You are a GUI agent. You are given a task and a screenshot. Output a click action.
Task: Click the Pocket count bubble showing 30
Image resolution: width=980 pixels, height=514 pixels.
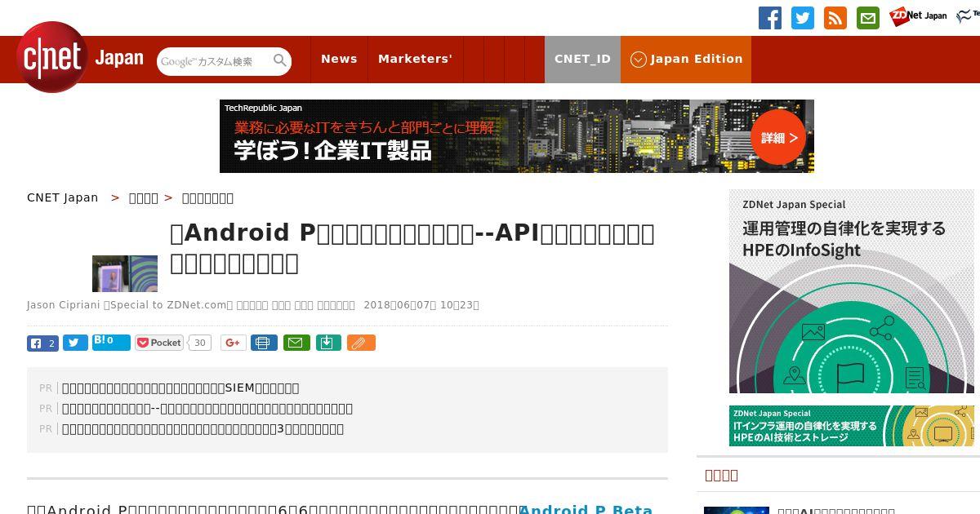click(200, 343)
